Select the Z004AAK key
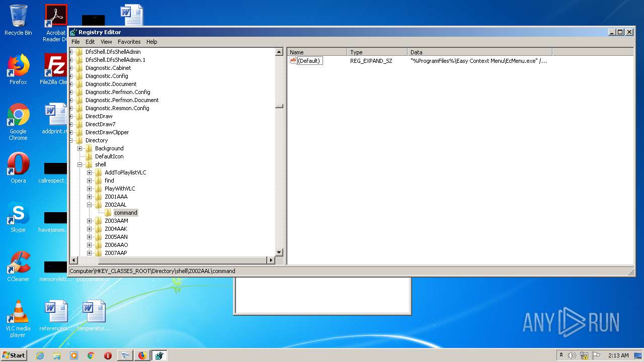Screen dimensions: 644x362 click(116, 229)
